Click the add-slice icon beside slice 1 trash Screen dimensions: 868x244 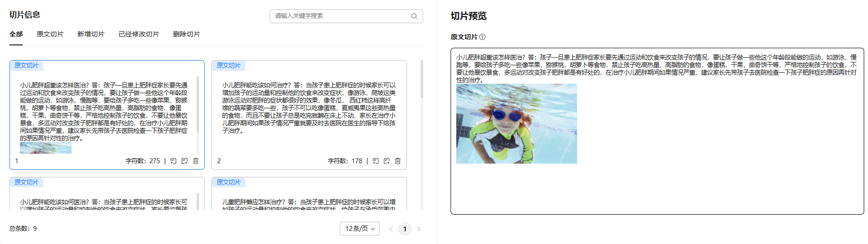185,161
